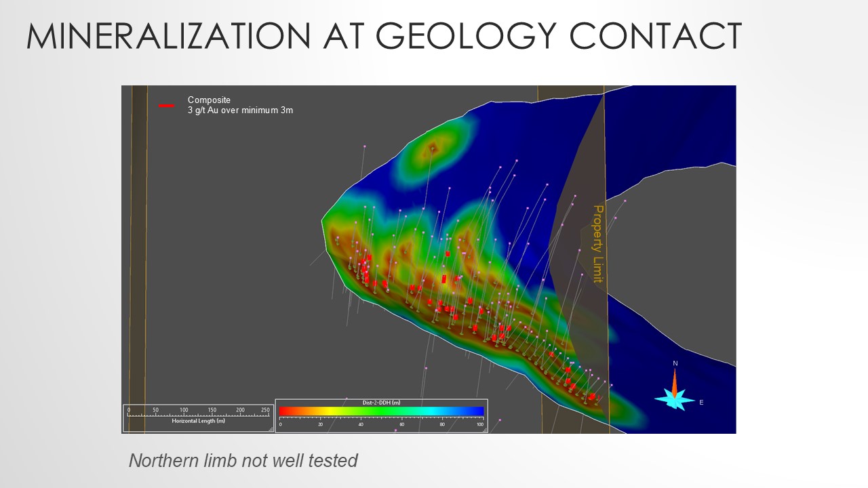This screenshot has width=868, height=488.
Task: Click the red Composite legend marker
Action: click(166, 106)
